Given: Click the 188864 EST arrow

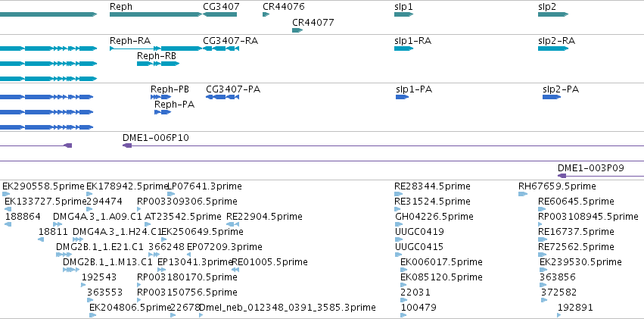Looking at the screenshot, I should click(8, 224).
